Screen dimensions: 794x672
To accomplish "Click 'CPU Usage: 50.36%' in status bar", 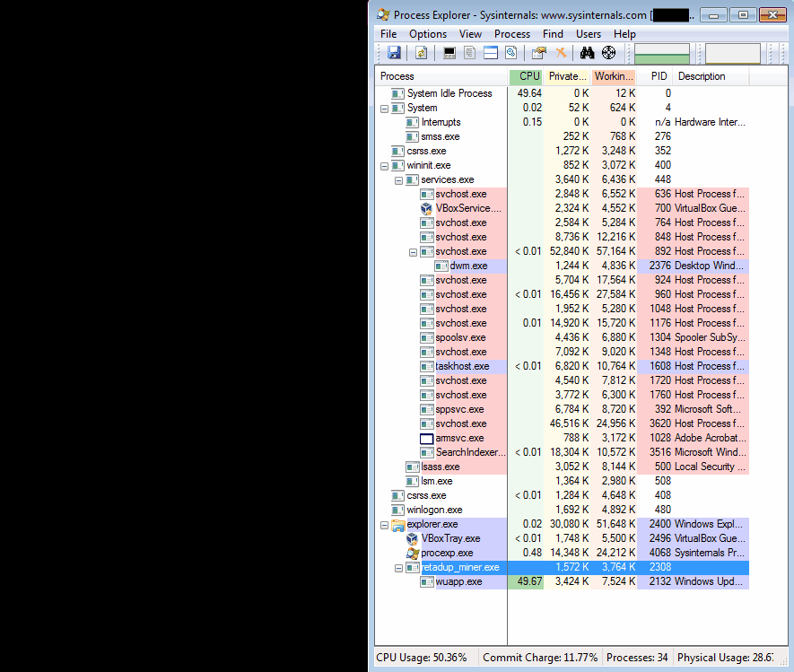I will click(422, 658).
